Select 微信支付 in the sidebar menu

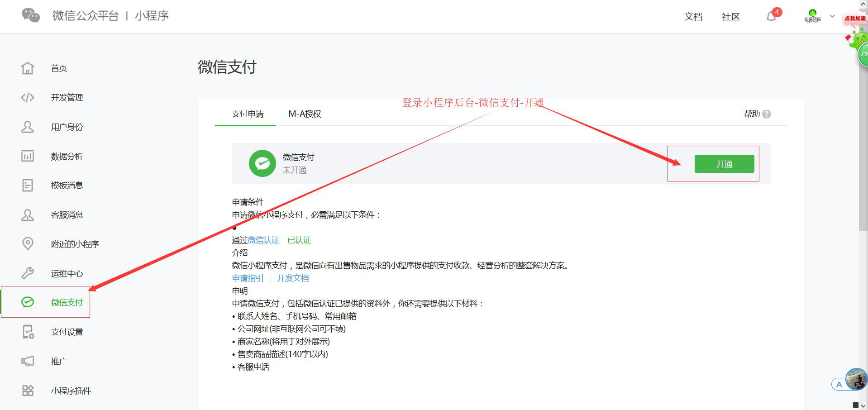pyautogui.click(x=67, y=302)
